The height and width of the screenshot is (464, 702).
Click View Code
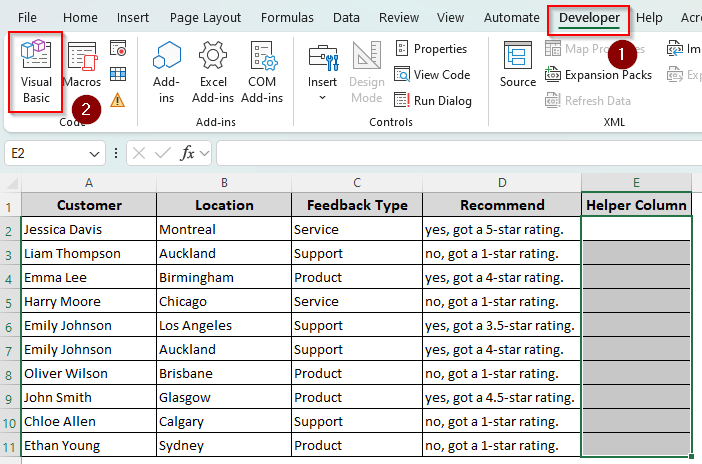click(x=432, y=74)
